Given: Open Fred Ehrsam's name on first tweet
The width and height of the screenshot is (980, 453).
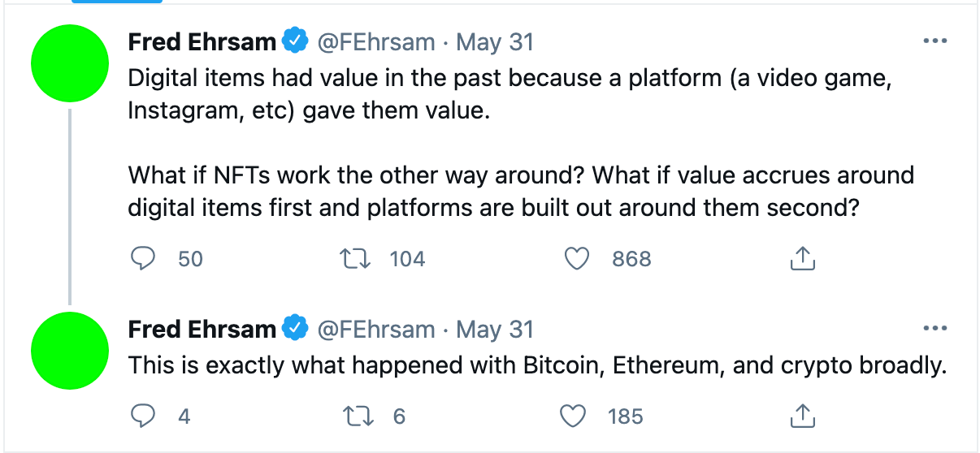Looking at the screenshot, I should pyautogui.click(x=202, y=41).
